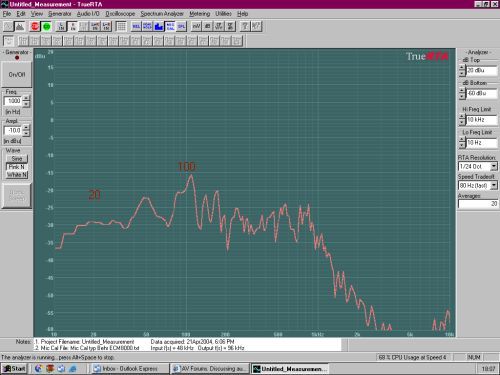The width and height of the screenshot is (500, 375).
Task: Toggle the Peak Hold icon
Action: pos(148,26)
